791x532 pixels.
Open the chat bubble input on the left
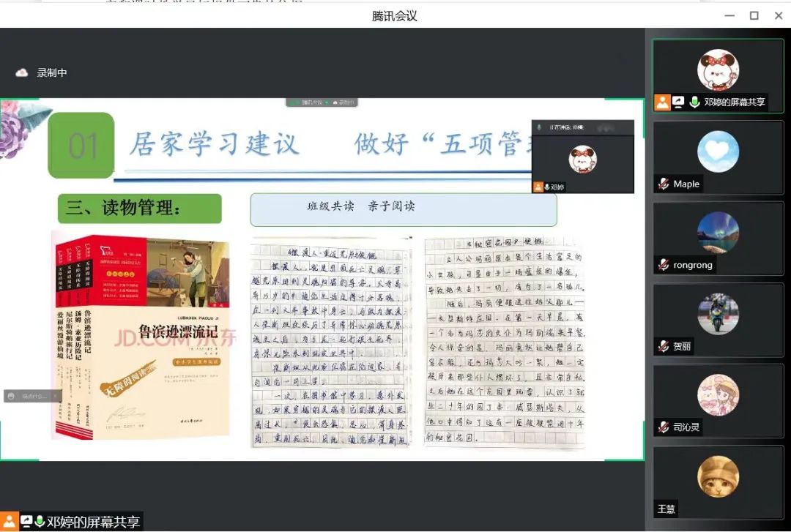27,396
